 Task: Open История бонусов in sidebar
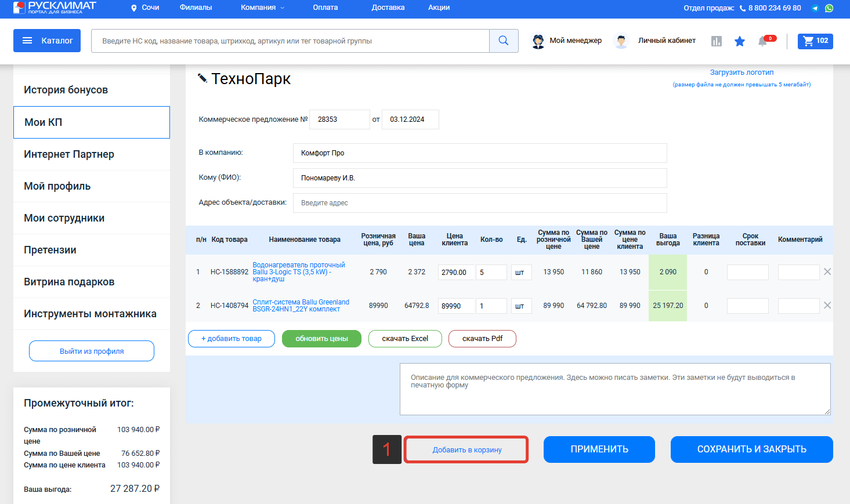[x=92, y=90]
